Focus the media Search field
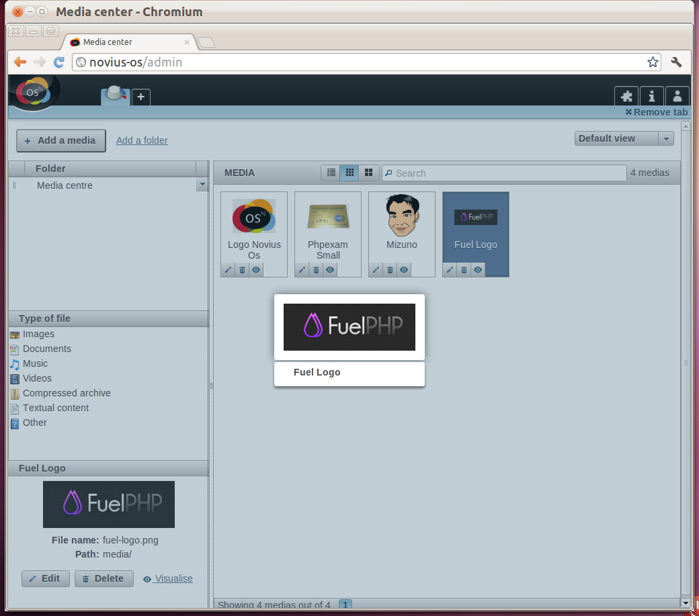Viewport: 699px width, 616px height. click(504, 173)
